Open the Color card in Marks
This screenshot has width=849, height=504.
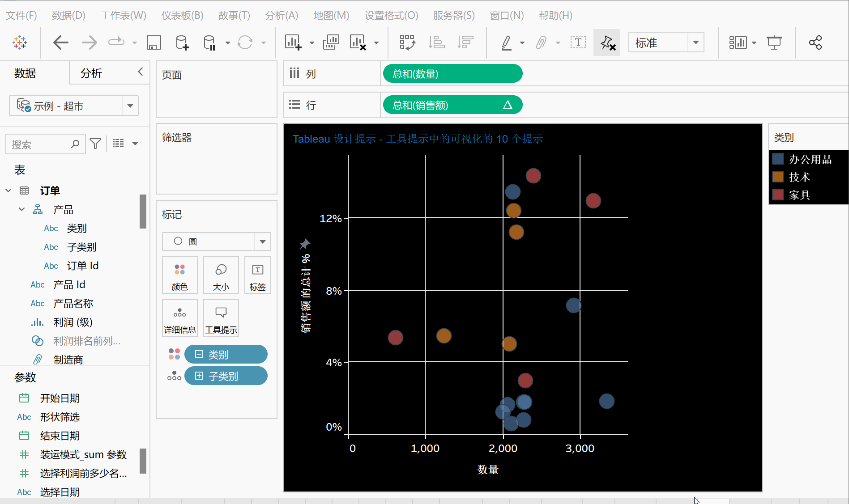(180, 275)
